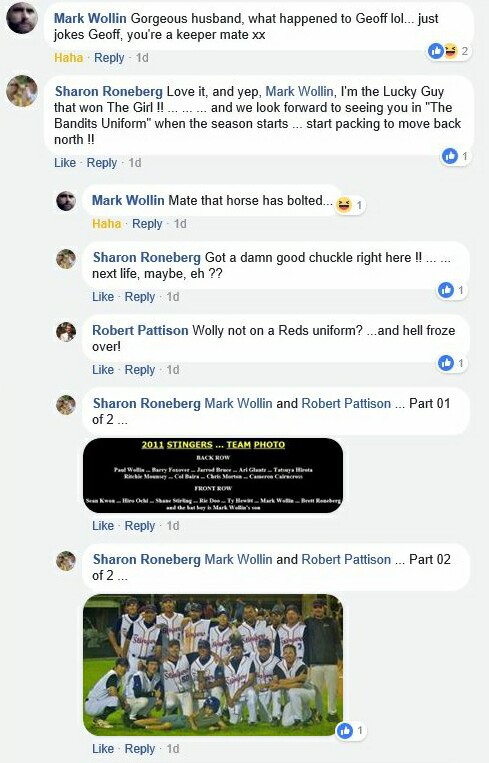Screen dimensions: 489x763
Task: Open the like reaction on the 'Lucky Guy' comment
Action: [x=456, y=156]
